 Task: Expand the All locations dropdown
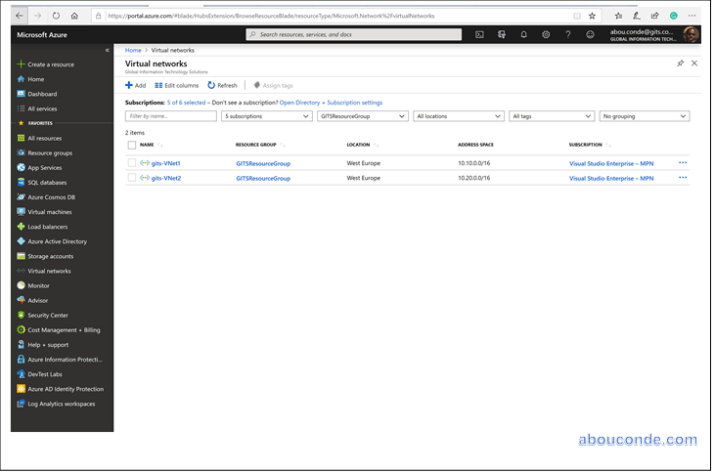click(458, 116)
